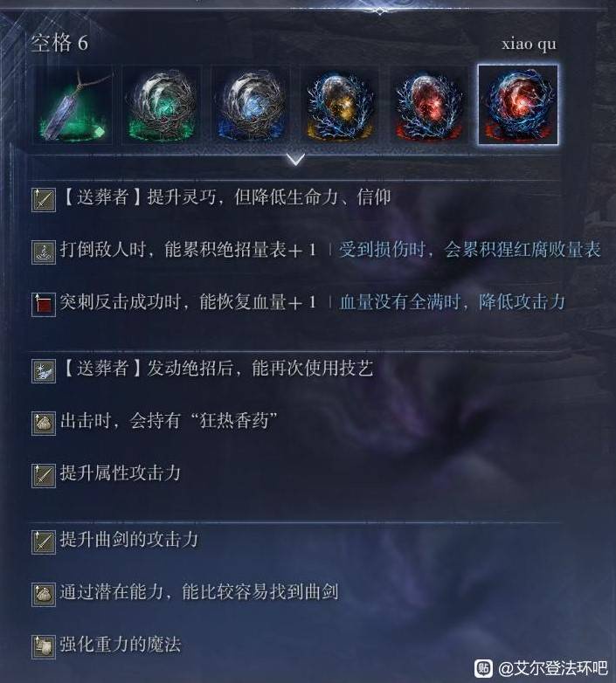Select the green-glow thorn orb relic
The height and width of the screenshot is (683, 616).
[x=162, y=105]
